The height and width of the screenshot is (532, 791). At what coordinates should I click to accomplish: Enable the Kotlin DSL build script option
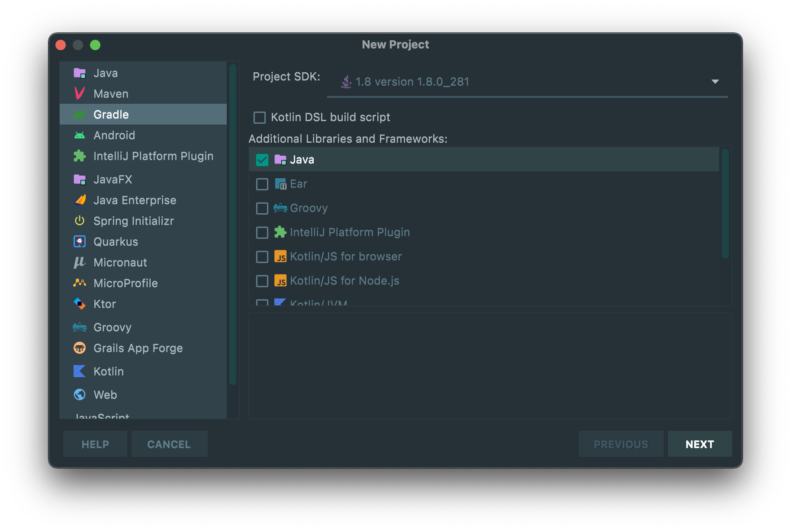(x=259, y=117)
